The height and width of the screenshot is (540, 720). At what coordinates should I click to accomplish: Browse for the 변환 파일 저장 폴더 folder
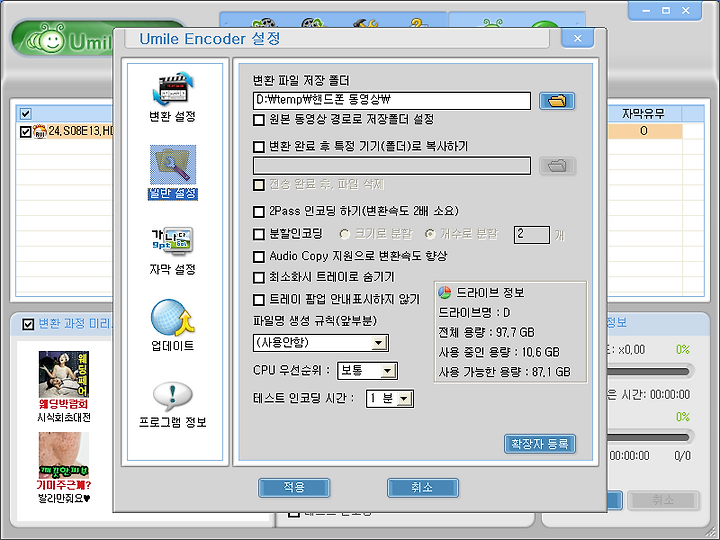pyautogui.click(x=557, y=101)
